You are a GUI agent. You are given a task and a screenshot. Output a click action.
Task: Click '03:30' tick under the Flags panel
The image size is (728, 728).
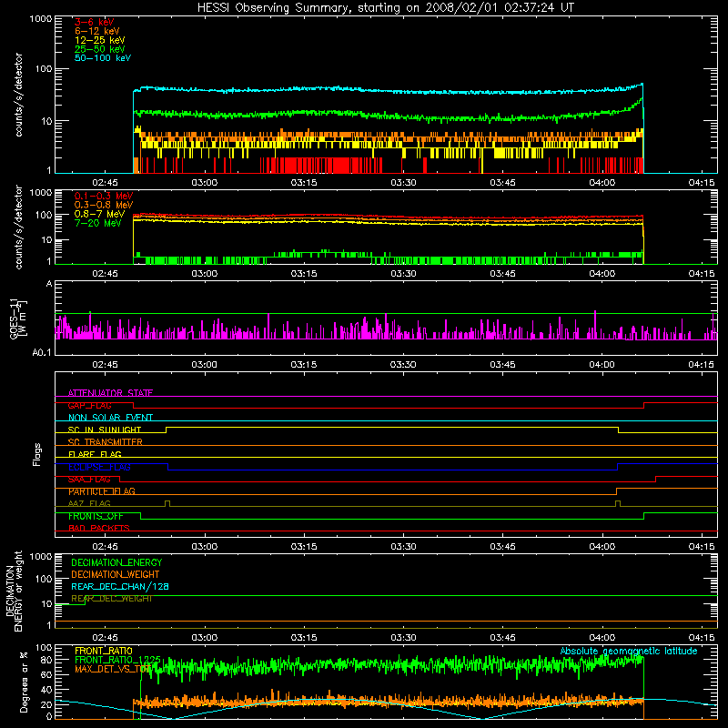[403, 547]
